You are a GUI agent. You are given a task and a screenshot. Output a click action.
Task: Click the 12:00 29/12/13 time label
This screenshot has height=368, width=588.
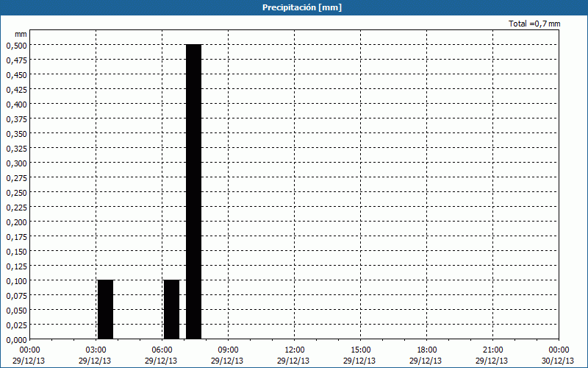293,355
